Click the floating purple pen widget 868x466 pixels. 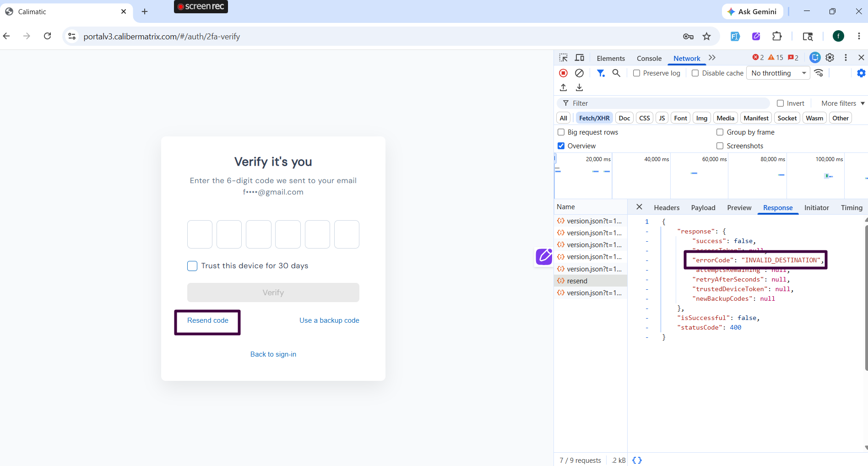pyautogui.click(x=544, y=256)
